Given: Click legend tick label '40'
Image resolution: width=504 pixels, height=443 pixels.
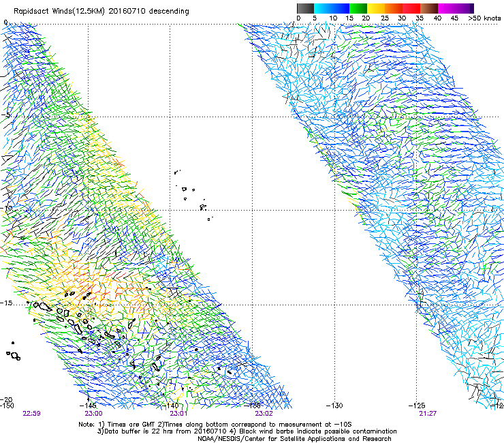Looking at the screenshot, I should [437, 18].
